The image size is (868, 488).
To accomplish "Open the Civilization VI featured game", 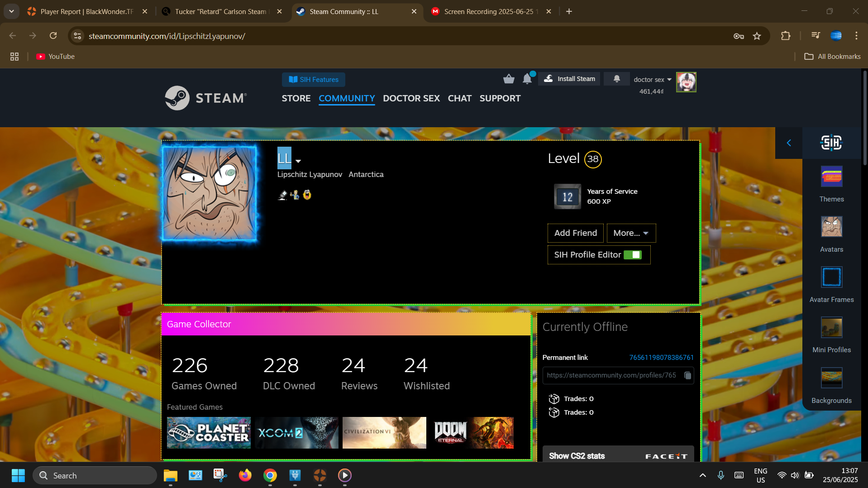I will pos(384,433).
